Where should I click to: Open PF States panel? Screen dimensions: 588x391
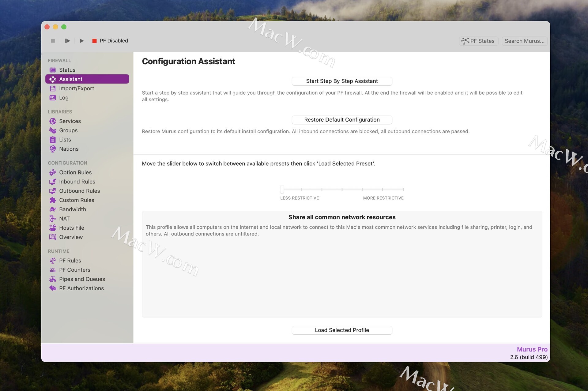click(478, 41)
